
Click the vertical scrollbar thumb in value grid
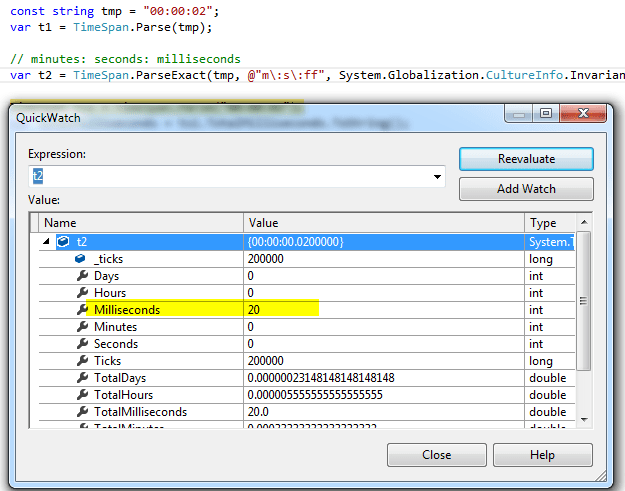[584, 301]
